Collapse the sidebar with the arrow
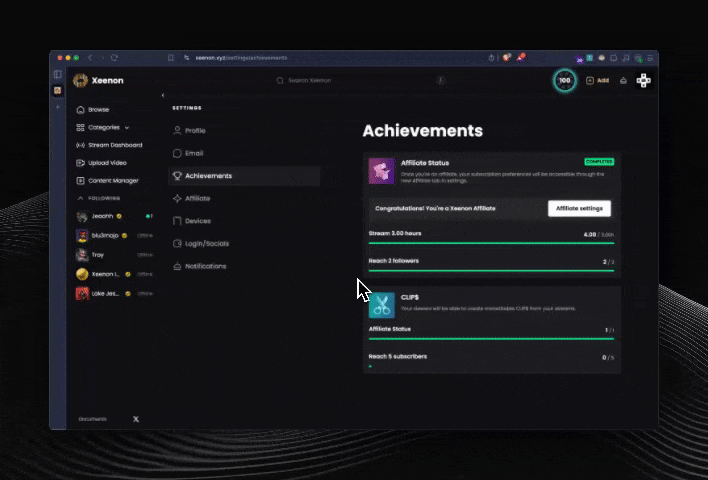The height and width of the screenshot is (480, 708). click(x=163, y=95)
